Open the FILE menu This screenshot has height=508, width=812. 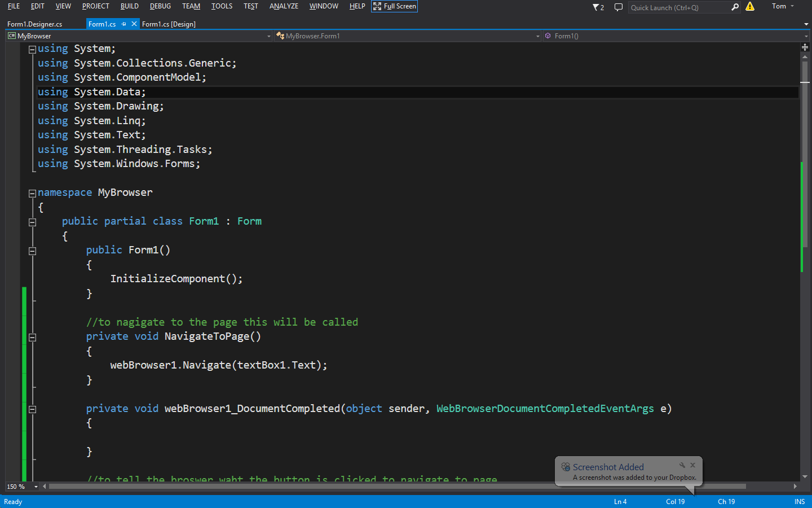point(14,6)
